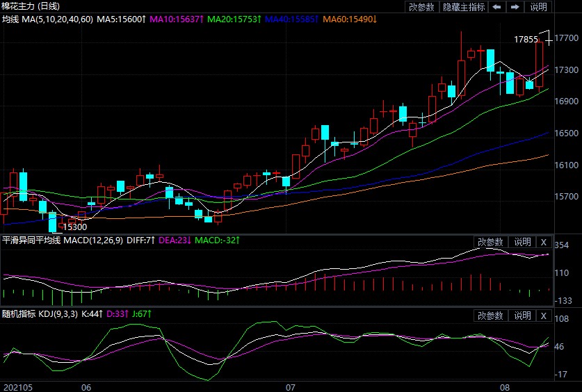Select the DEA:23 value
This screenshot has width=582, height=392.
coord(175,240)
